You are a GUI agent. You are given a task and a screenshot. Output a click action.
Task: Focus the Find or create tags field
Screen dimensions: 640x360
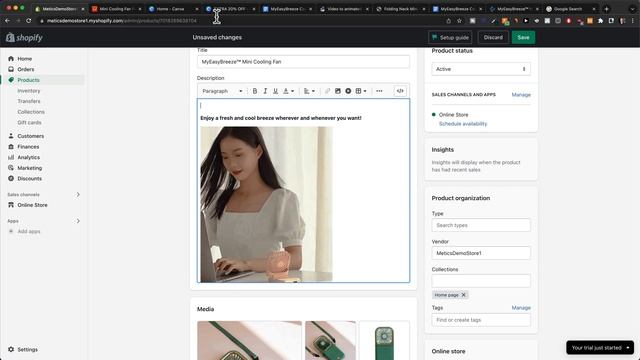(x=481, y=320)
